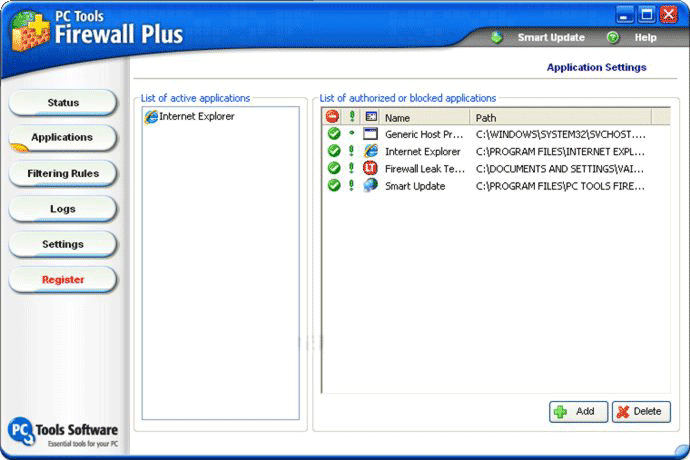
Task: Go to Filtering Rules
Action: point(63,173)
